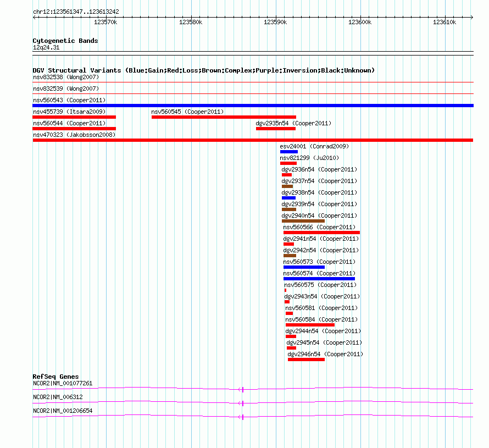Click the exon marker on NCOR2|NM_001206654 track

pos(243,417)
